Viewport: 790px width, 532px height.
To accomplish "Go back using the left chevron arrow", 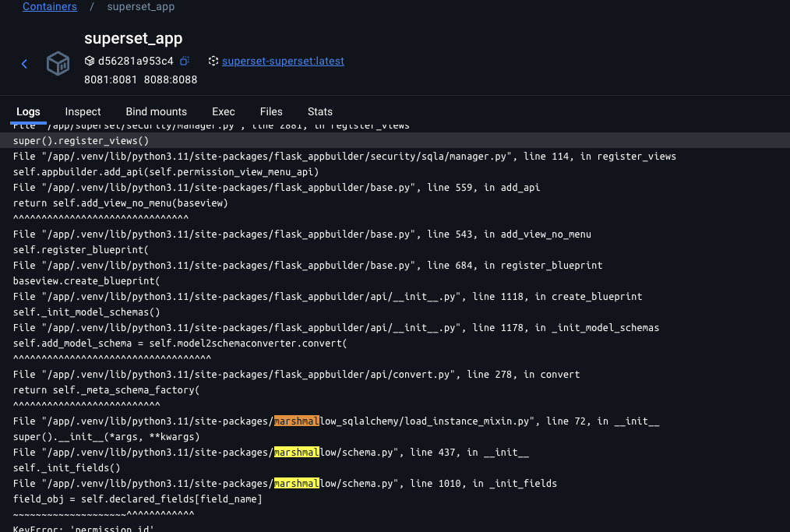I will point(24,64).
